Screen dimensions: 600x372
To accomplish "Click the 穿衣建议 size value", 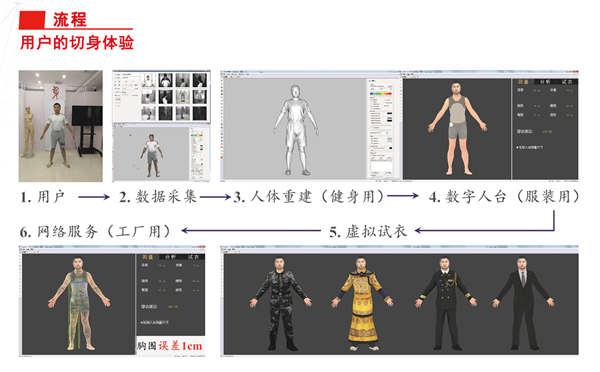I will (x=547, y=132).
